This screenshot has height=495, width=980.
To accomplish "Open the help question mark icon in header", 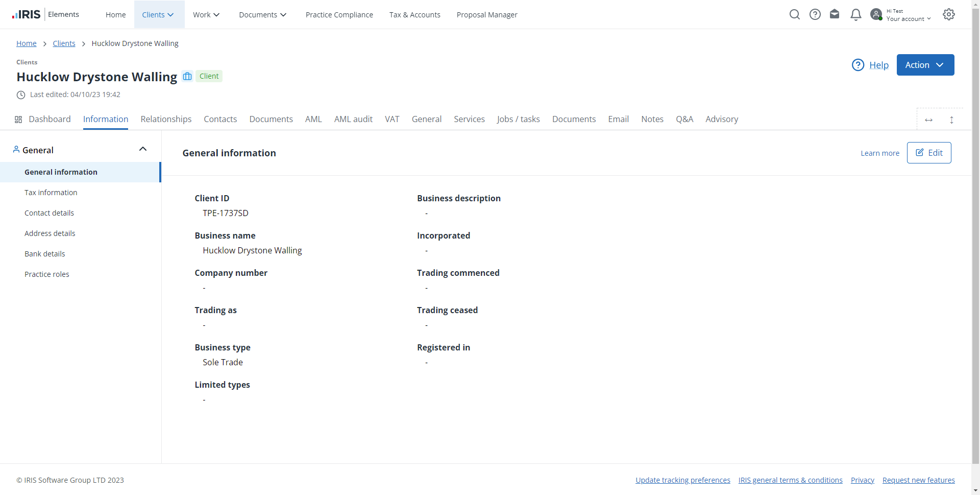I will [815, 14].
